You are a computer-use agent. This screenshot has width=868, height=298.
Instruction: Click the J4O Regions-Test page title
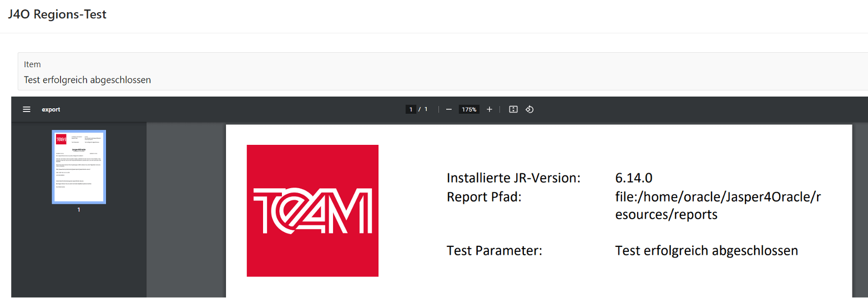tap(57, 14)
